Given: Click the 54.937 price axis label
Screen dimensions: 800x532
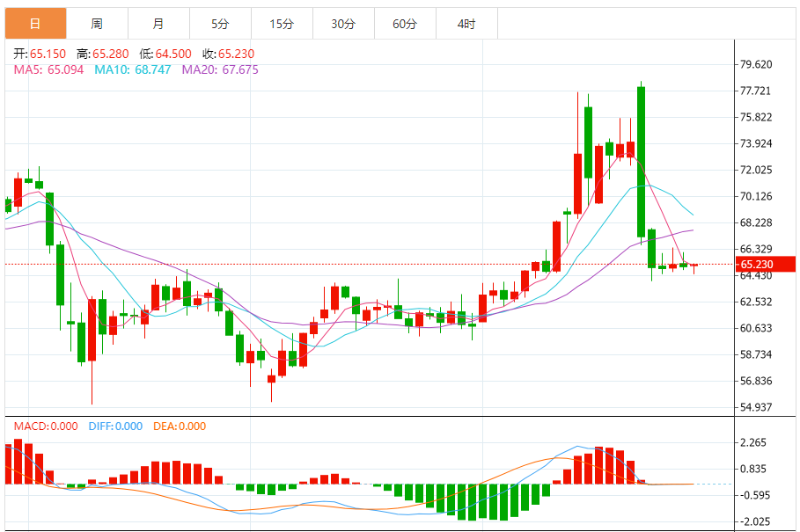Looking at the screenshot, I should coord(756,407).
